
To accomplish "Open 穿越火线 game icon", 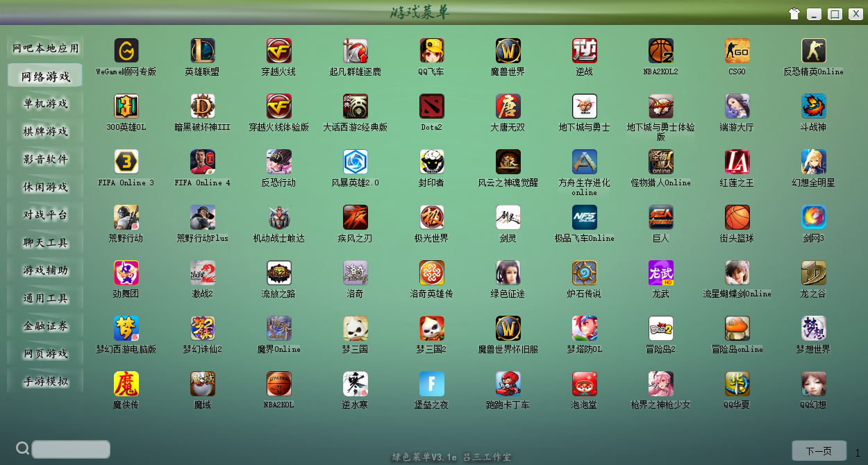I will coord(279,51).
